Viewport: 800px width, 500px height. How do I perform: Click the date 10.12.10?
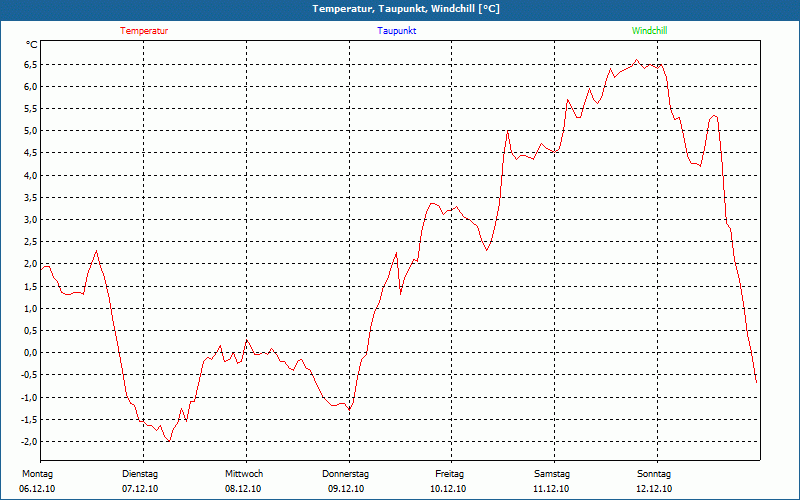pos(448,489)
